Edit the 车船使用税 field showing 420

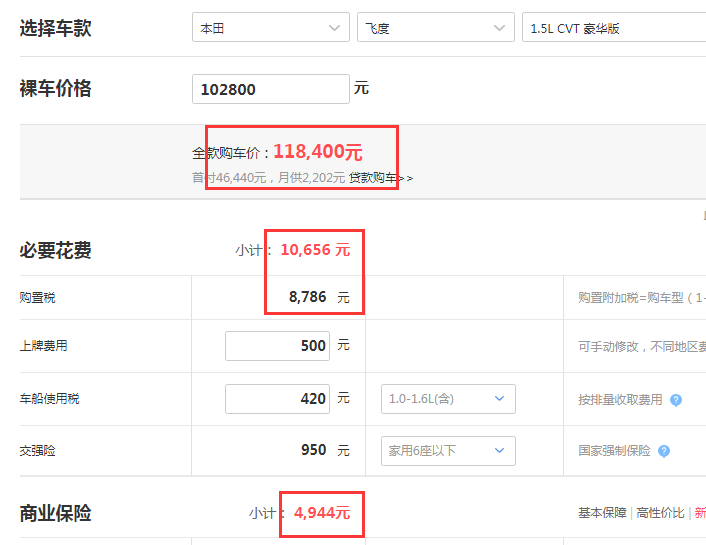[277, 399]
